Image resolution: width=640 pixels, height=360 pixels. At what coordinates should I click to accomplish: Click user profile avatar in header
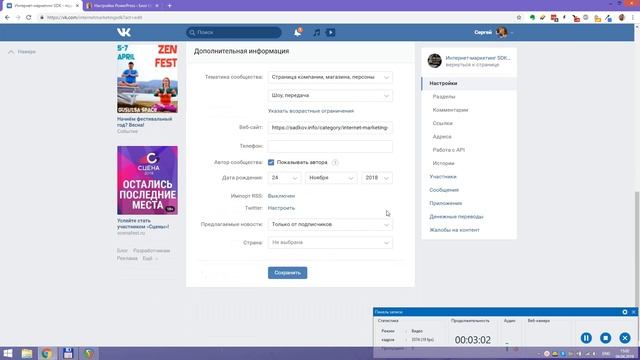pos(502,32)
